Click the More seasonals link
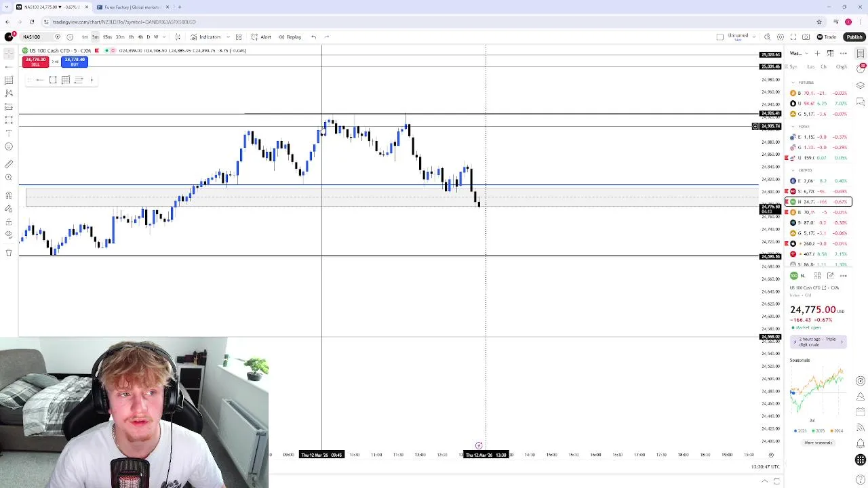 click(818, 443)
